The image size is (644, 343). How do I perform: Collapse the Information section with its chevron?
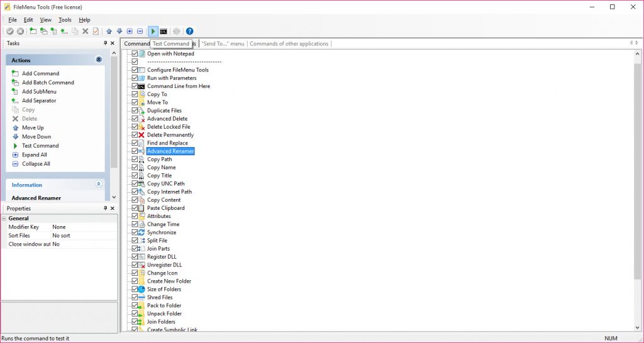tap(99, 184)
